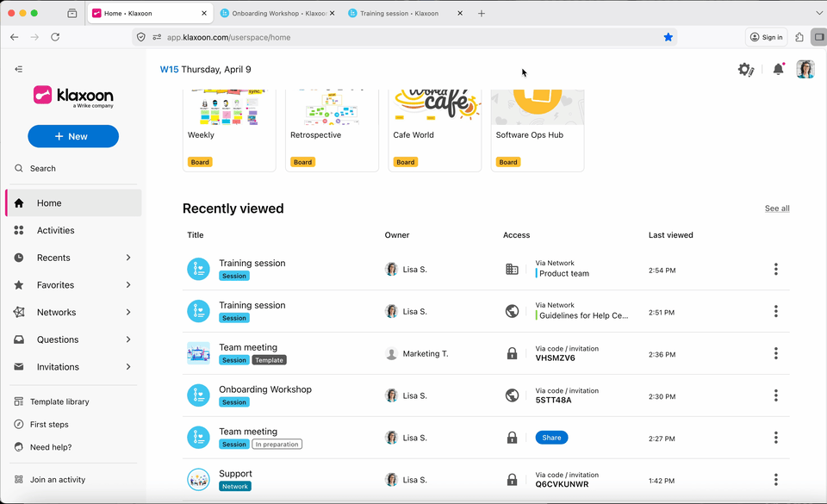Click Support network round icon
827x504 pixels.
pos(198,480)
